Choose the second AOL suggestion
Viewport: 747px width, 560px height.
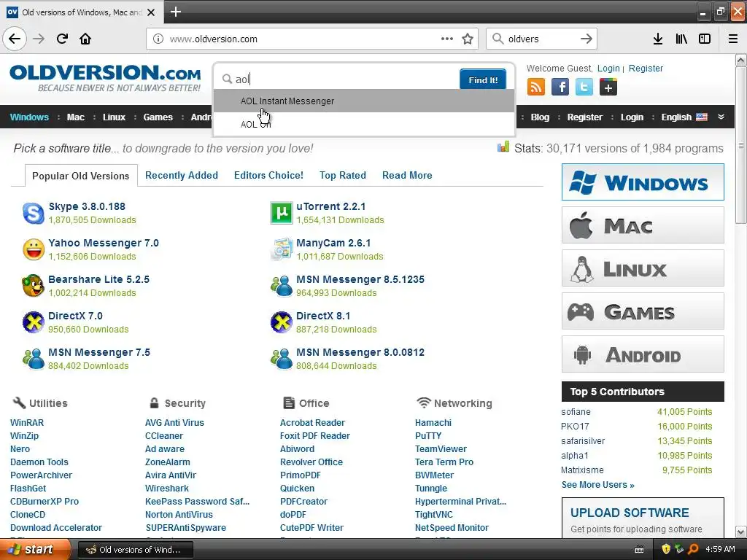(x=364, y=124)
